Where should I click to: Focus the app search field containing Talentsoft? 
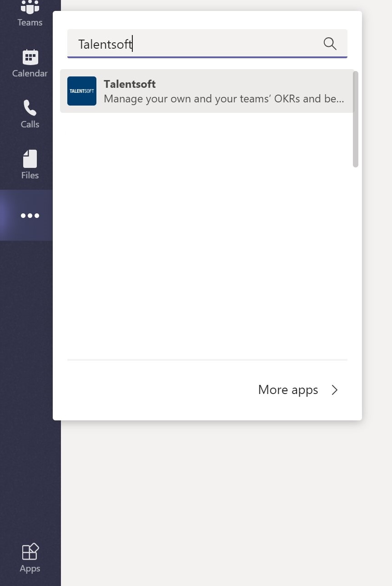207,44
